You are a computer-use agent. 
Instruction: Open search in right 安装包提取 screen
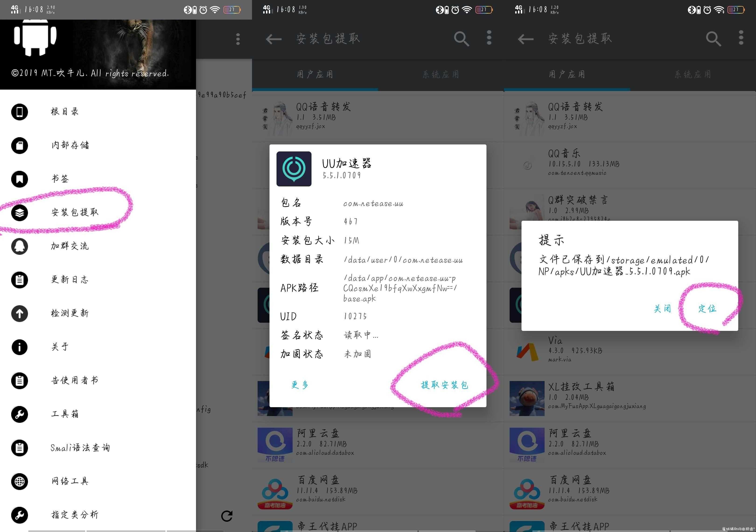click(x=713, y=39)
